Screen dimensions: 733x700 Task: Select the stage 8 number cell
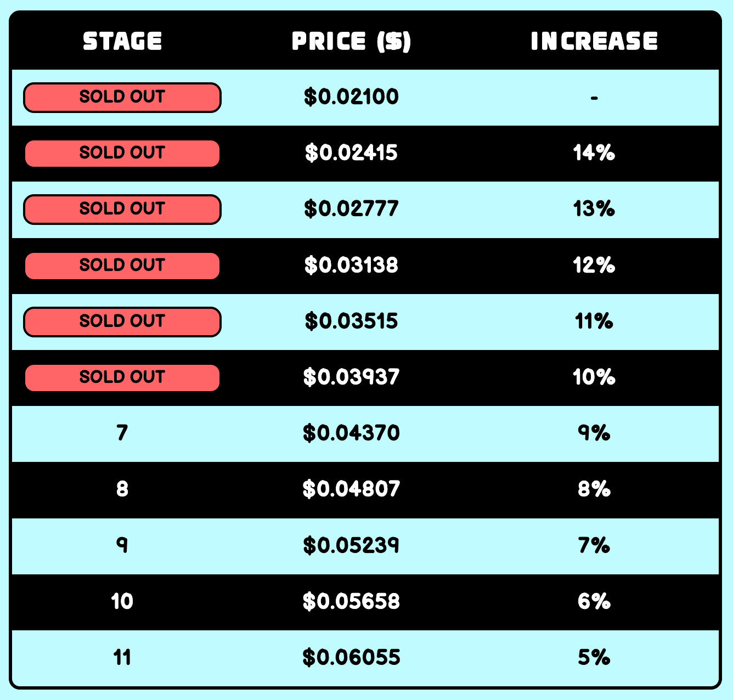click(122, 489)
